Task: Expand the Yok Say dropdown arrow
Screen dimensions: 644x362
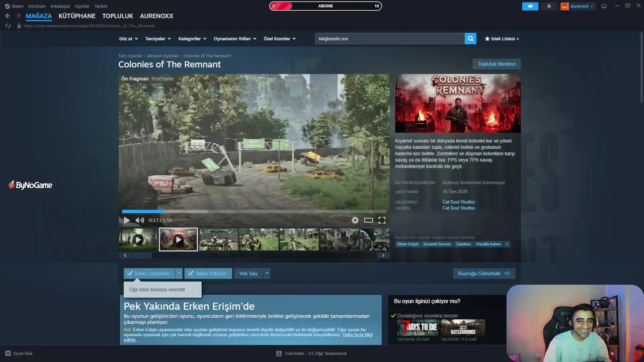Action: [x=267, y=274]
